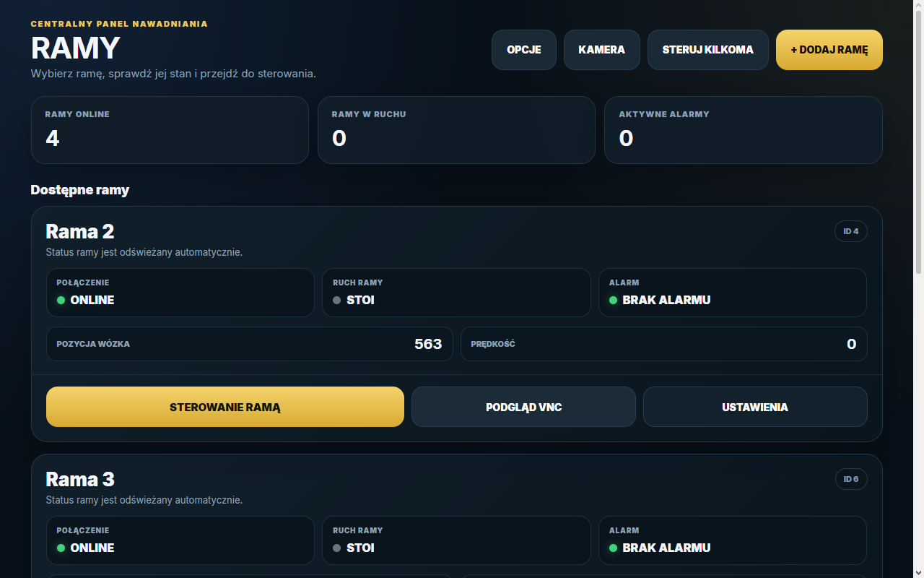Click the Dostępne ramy section heading

tap(80, 190)
